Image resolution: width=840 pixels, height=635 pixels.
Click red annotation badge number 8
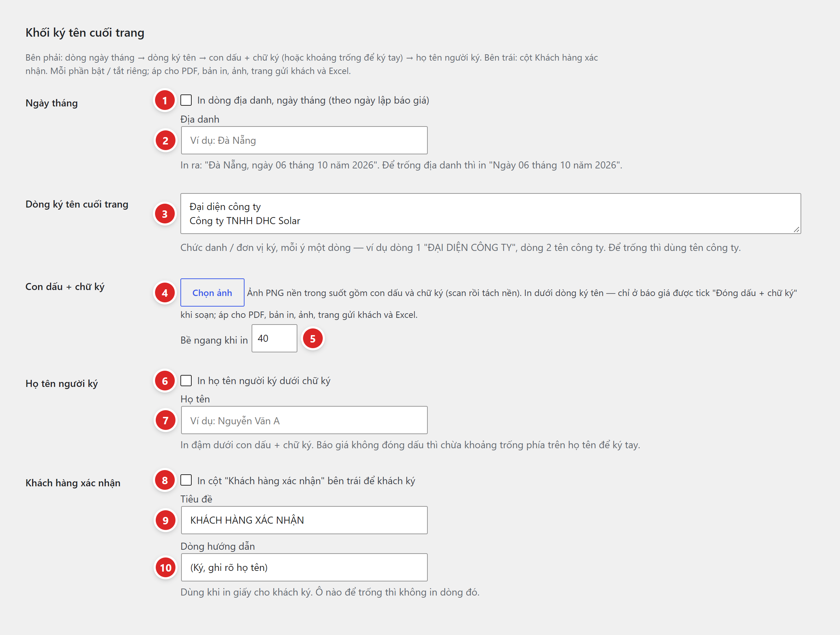coord(165,480)
